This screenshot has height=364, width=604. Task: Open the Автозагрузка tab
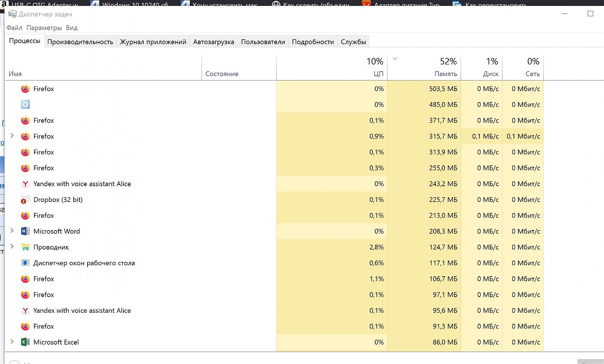(x=213, y=42)
